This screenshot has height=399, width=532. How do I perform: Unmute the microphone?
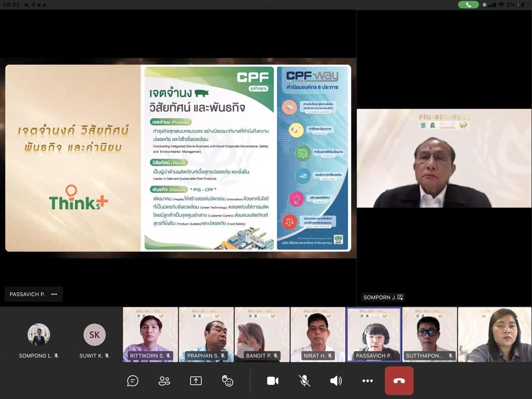pos(304,381)
